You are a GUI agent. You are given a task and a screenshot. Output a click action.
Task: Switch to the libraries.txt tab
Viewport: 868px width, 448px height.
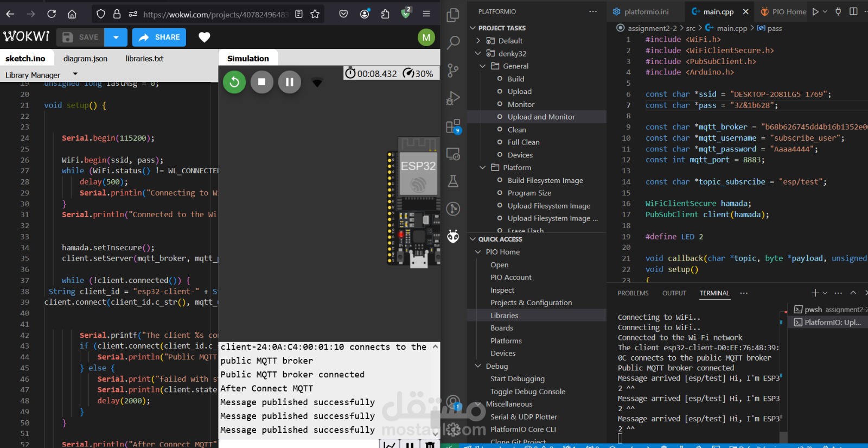pyautogui.click(x=144, y=59)
